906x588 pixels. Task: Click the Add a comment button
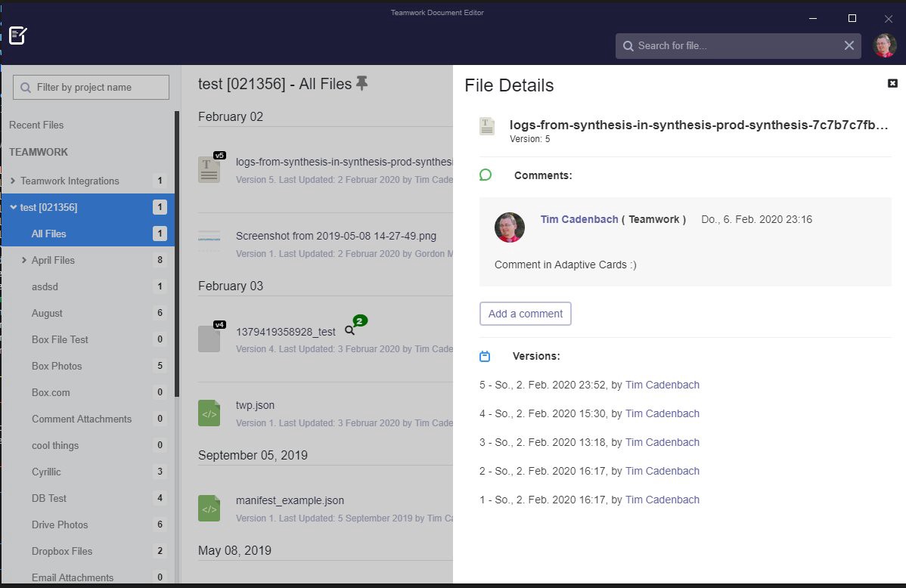click(x=526, y=314)
